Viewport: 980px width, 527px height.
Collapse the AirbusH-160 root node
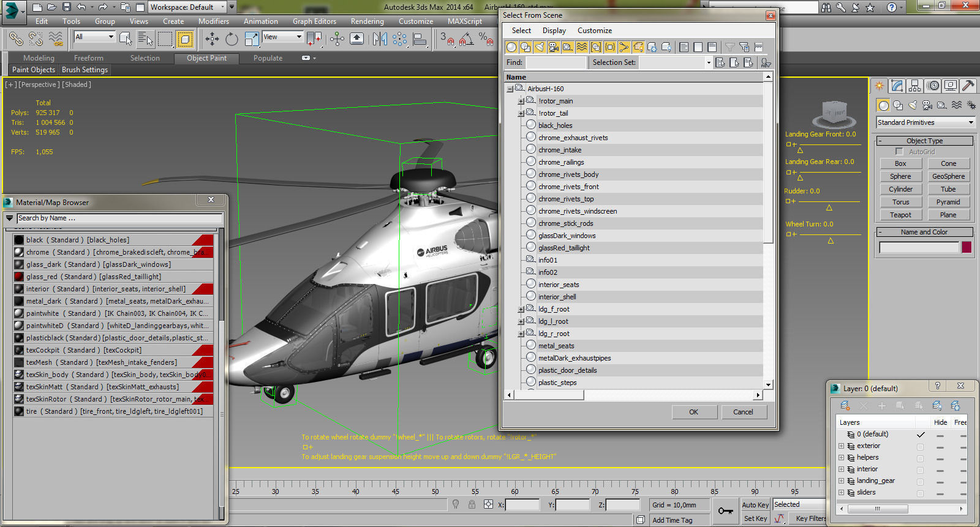pyautogui.click(x=510, y=89)
